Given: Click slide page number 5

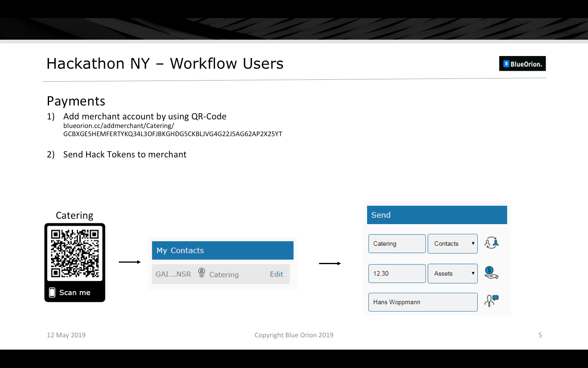Looking at the screenshot, I should (540, 335).
